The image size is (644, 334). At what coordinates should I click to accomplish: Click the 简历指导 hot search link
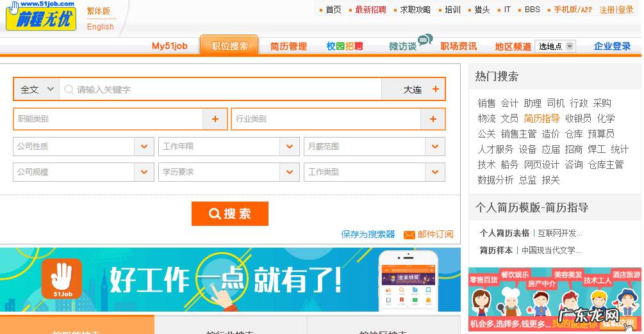tap(541, 118)
